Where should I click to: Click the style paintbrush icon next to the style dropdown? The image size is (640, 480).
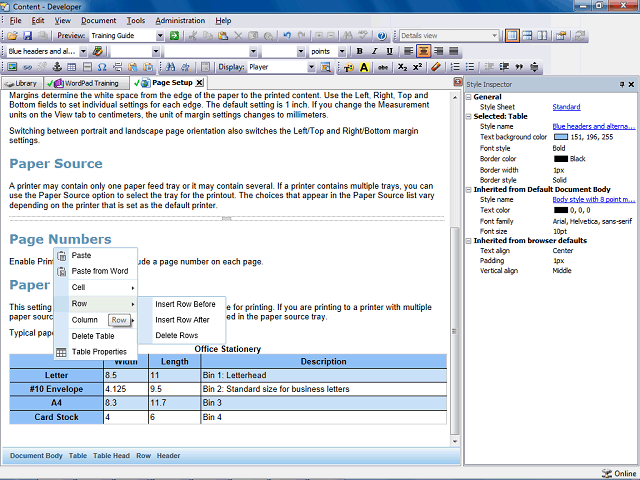(98, 51)
